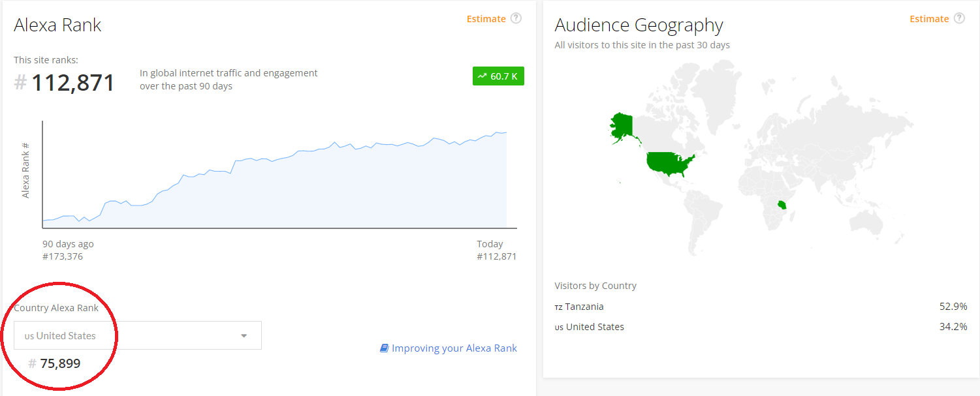Viewport: 980px width, 396px height.
Task: Click the global rank number 112,871
Action: click(73, 83)
